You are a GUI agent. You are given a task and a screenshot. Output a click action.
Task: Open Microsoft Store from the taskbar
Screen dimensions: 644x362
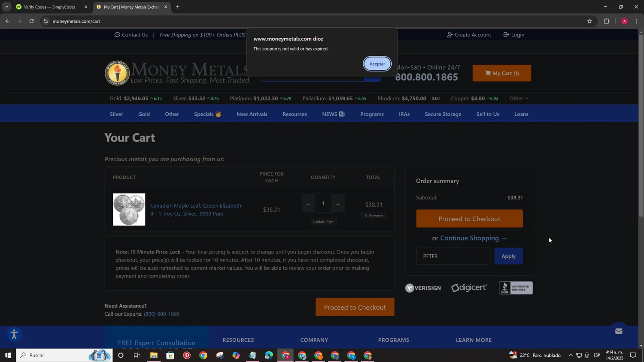coord(170,356)
